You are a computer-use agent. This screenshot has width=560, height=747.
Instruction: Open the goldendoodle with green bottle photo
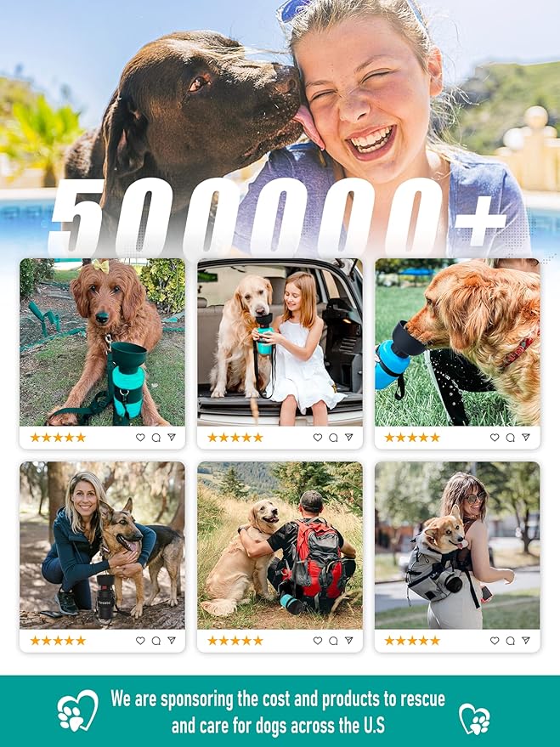click(102, 342)
